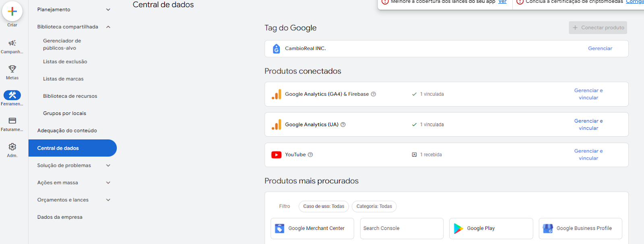Image resolution: width=644 pixels, height=244 pixels.
Task: Open Listas de exclusão
Action: coord(65,62)
